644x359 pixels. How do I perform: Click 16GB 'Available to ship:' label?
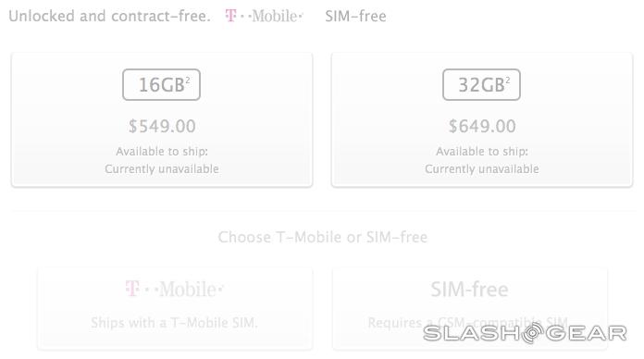[x=162, y=151]
